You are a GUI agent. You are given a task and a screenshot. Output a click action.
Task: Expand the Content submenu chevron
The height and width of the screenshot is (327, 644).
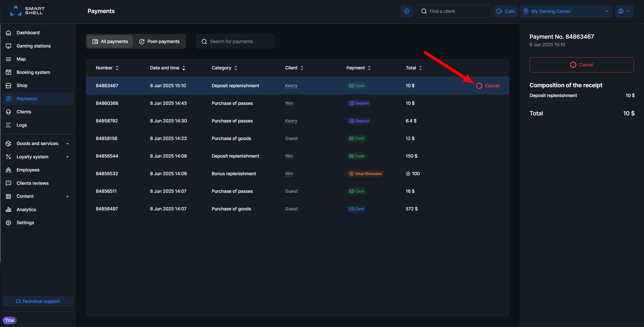pyautogui.click(x=67, y=197)
